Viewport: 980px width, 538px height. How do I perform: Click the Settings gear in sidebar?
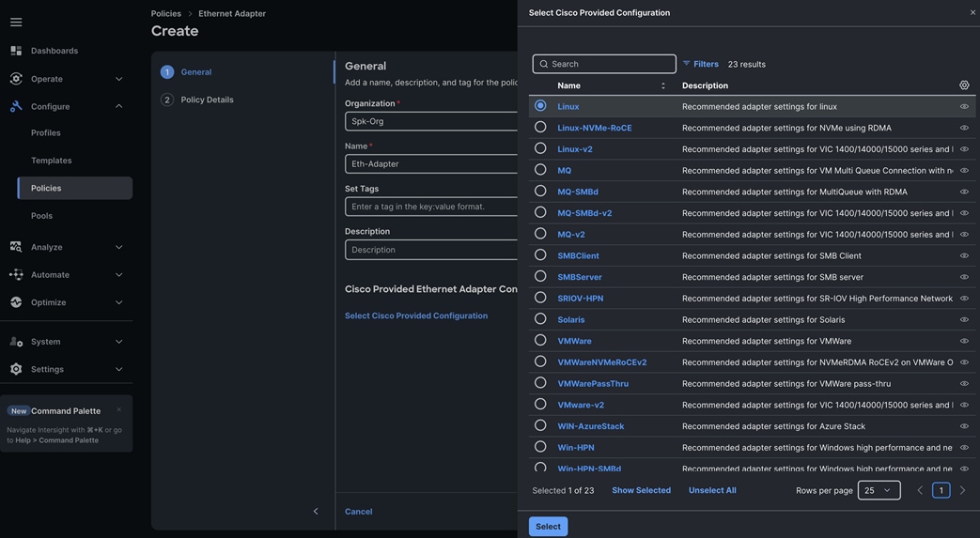pyautogui.click(x=16, y=369)
